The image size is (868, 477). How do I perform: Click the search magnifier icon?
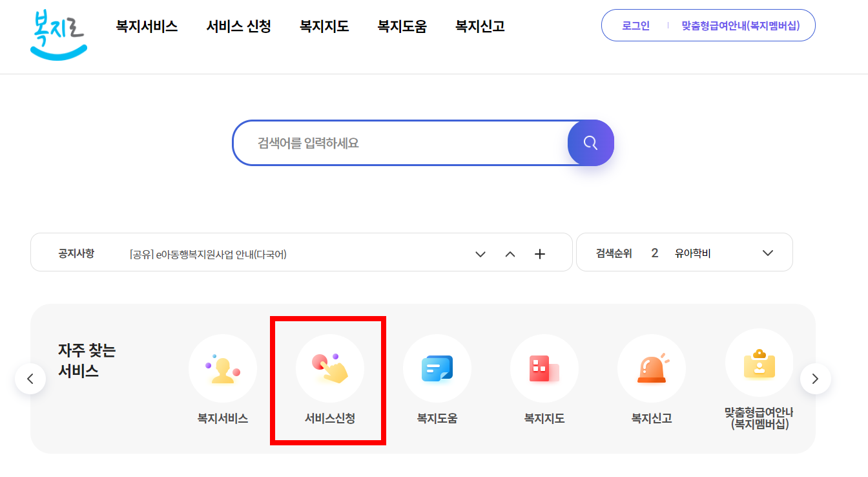pyautogui.click(x=590, y=143)
